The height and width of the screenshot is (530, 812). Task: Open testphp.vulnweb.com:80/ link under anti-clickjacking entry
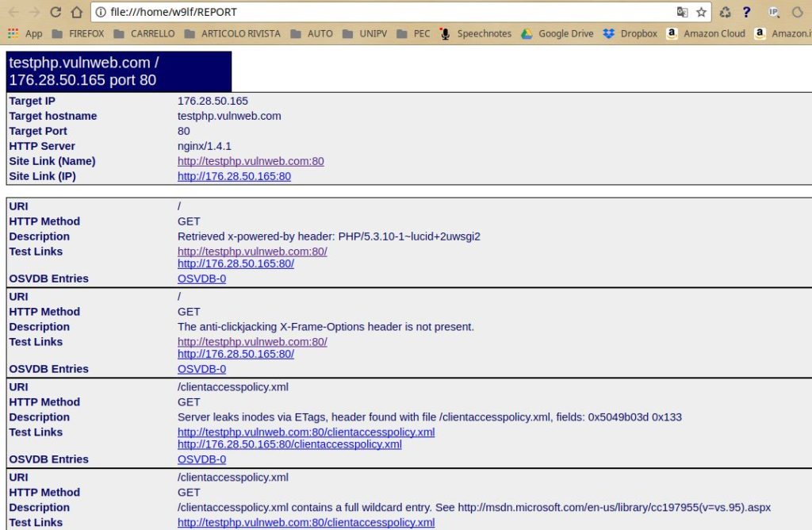tap(252, 342)
